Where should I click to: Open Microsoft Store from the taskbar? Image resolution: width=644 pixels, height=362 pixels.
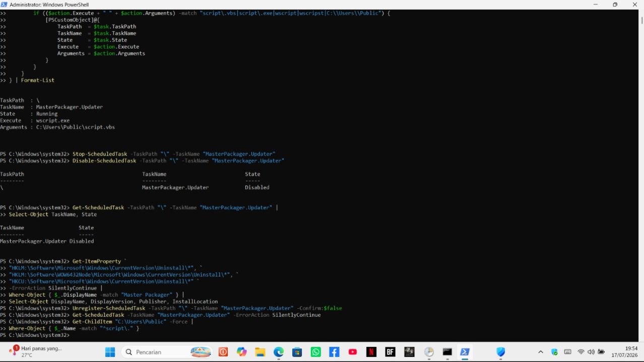coord(297,352)
